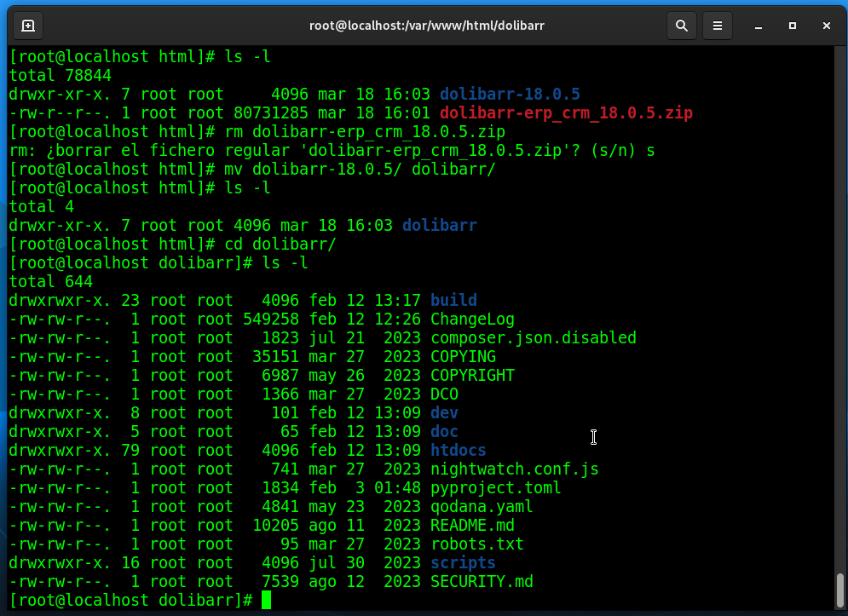848x616 pixels.
Task: Click the search magnifier icon
Action: pos(681,26)
